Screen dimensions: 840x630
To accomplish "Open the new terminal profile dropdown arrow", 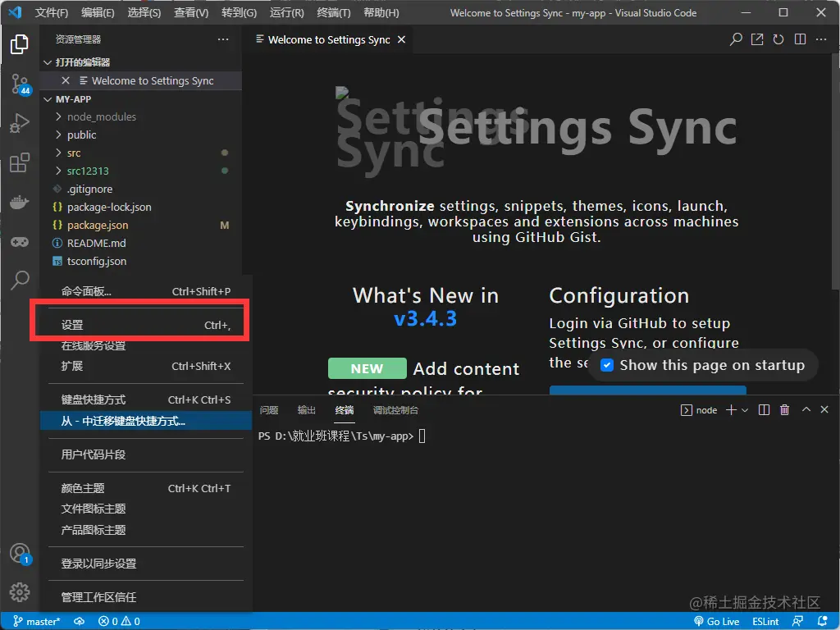I will [745, 410].
